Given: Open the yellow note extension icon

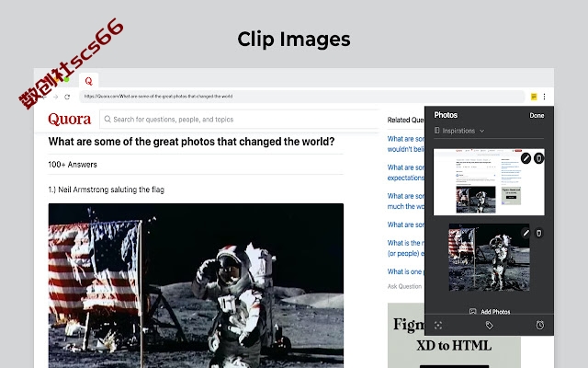Looking at the screenshot, I should click(x=534, y=97).
